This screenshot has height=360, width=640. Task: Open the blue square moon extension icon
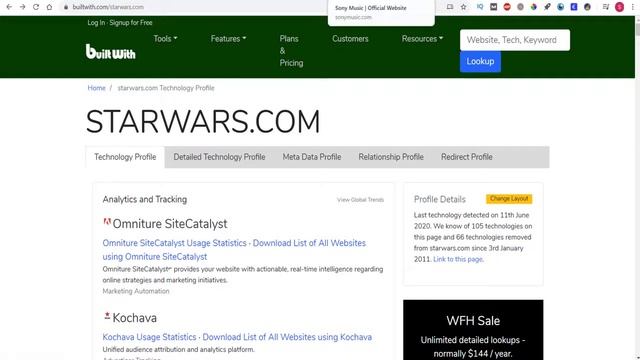coord(574,7)
